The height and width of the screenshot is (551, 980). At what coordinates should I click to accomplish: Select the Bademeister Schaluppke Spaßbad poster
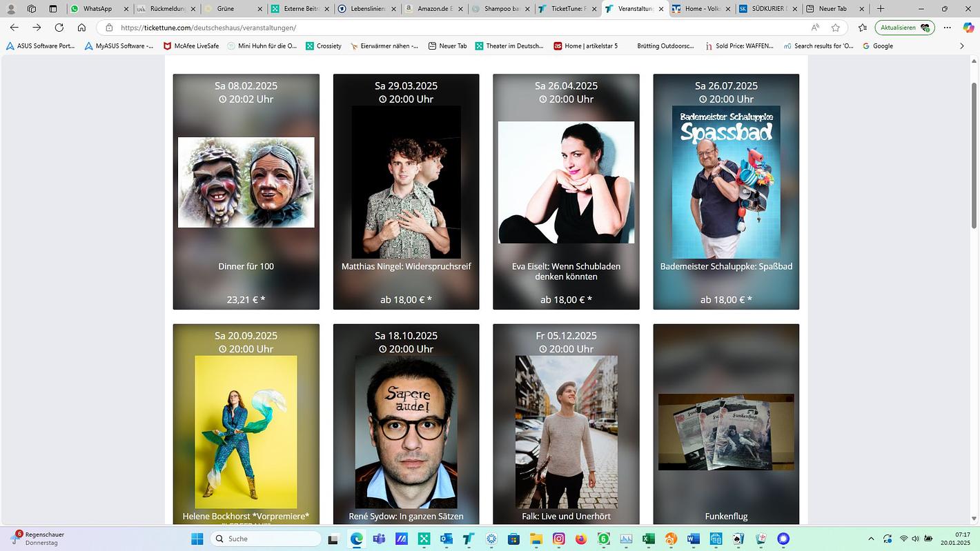[x=726, y=182]
